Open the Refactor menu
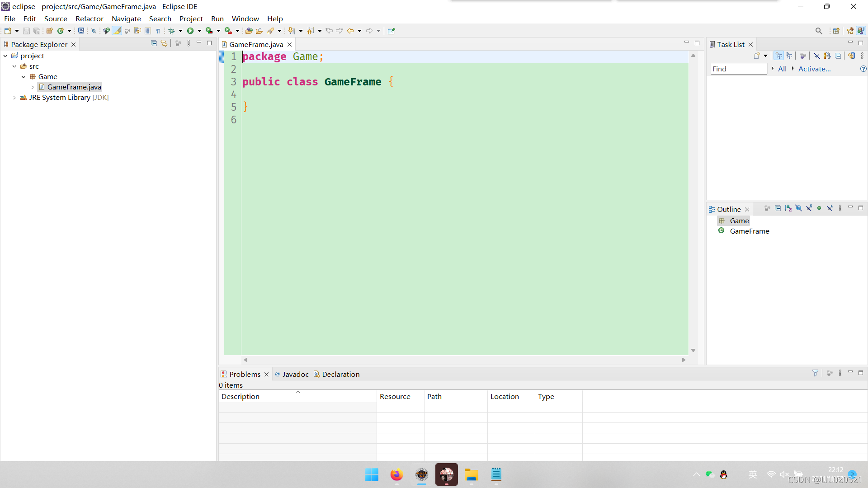The height and width of the screenshot is (488, 868). [89, 19]
